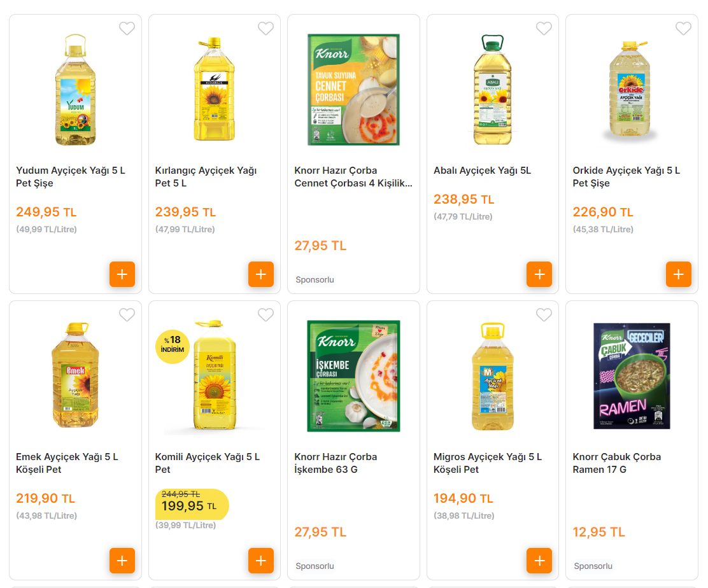
Task: Open Knorr Hazır Çorba İşkembe title link
Action: coord(336,463)
